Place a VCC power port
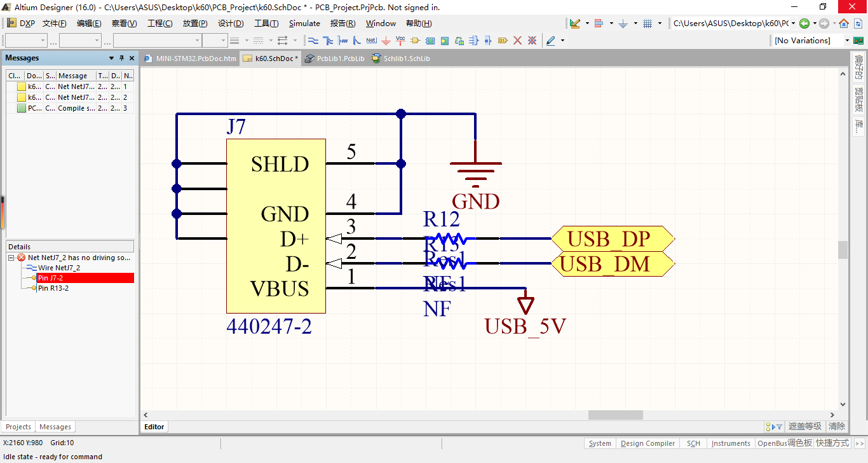The height and width of the screenshot is (463, 868). point(400,40)
